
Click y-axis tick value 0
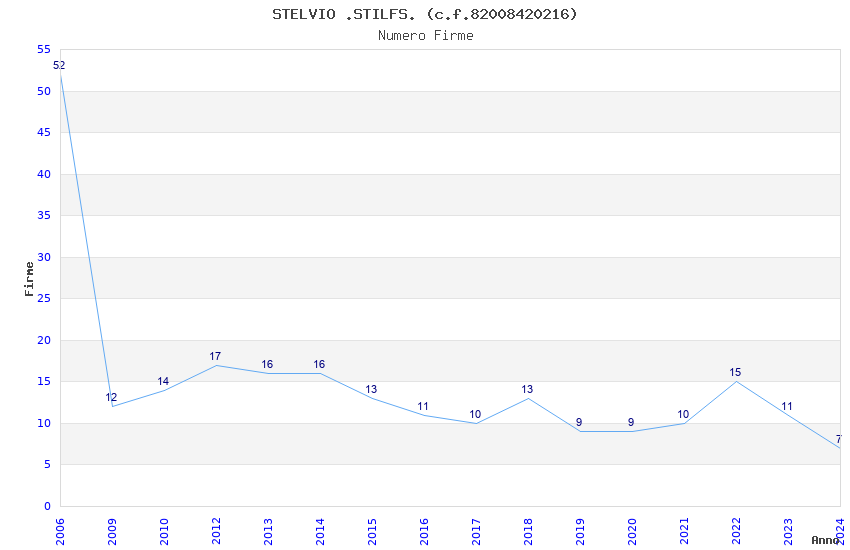click(47, 506)
